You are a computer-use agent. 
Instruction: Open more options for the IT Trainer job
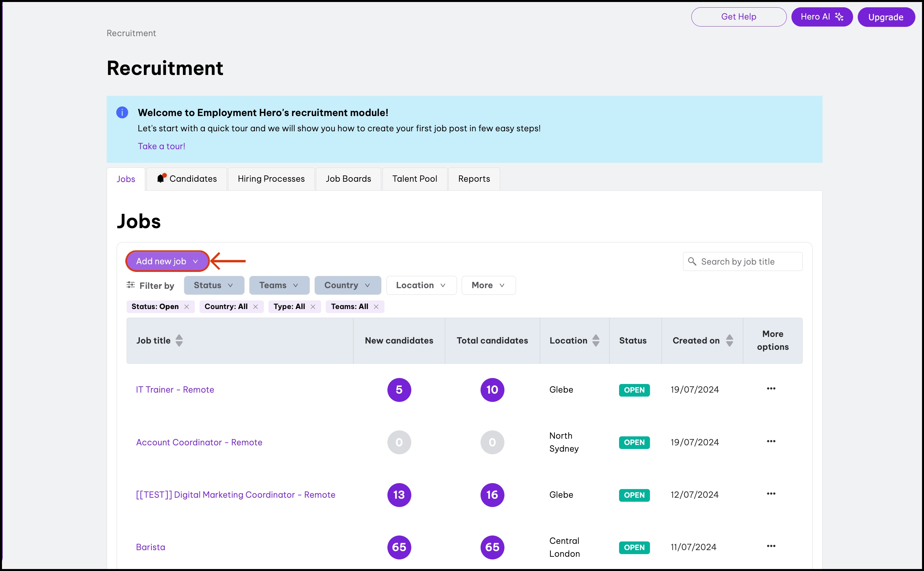(x=771, y=389)
